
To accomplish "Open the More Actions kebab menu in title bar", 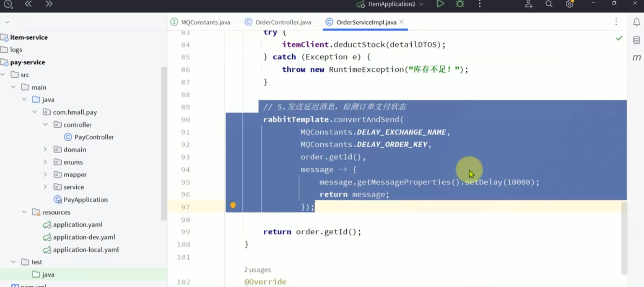I will 480,4.
